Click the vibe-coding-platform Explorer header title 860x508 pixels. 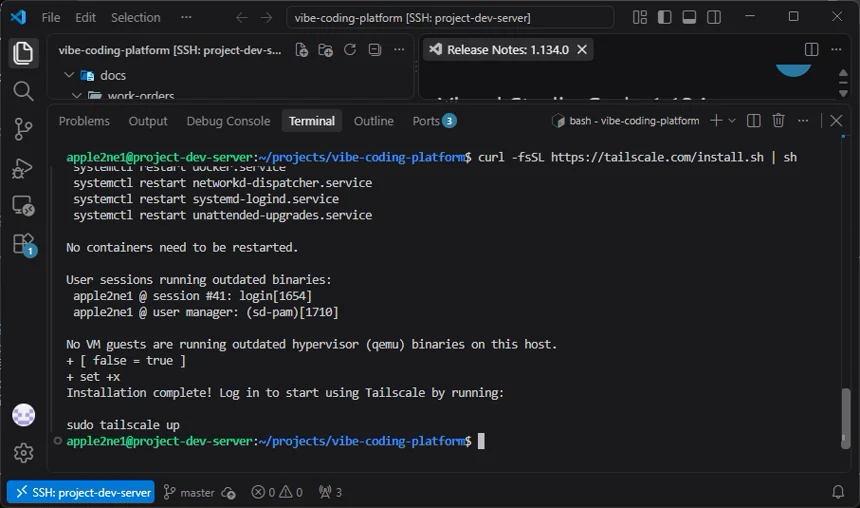(170, 50)
